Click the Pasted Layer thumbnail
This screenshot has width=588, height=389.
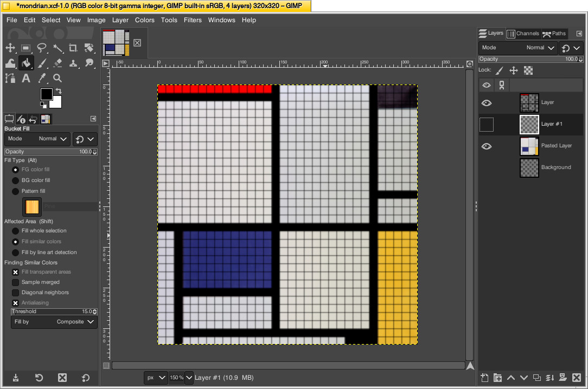point(529,146)
